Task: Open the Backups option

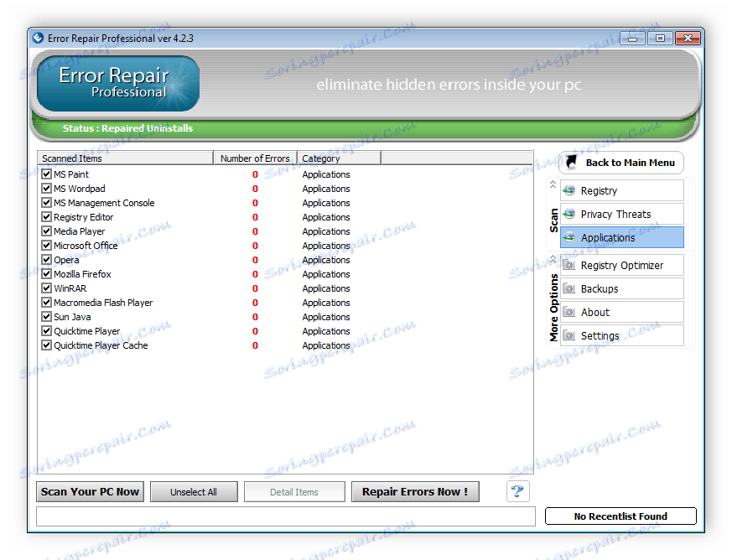Action: 622,288
